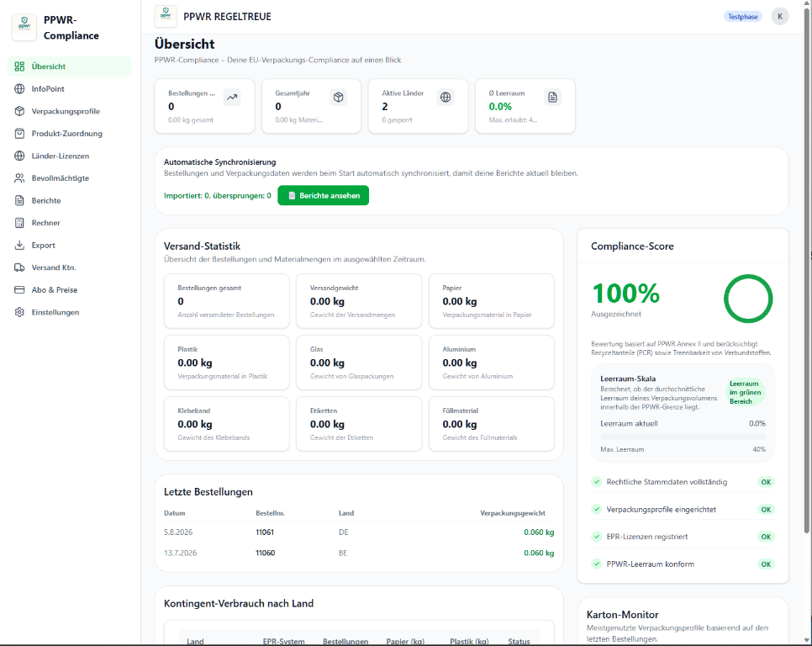The height and width of the screenshot is (646, 812).
Task: Open Länder-Lizenzen page
Action: [70, 156]
